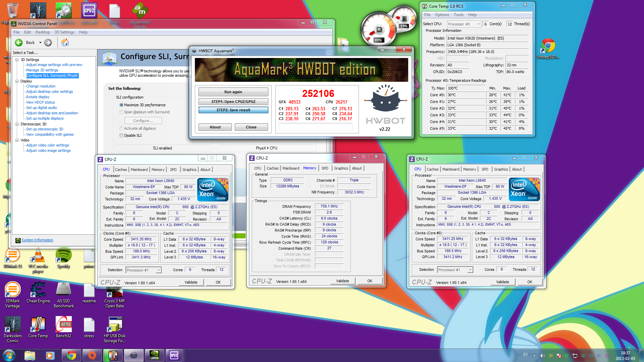Click Validate in the middle CPU-Z window
Viewport: 644px width, 362px height.
tap(342, 281)
